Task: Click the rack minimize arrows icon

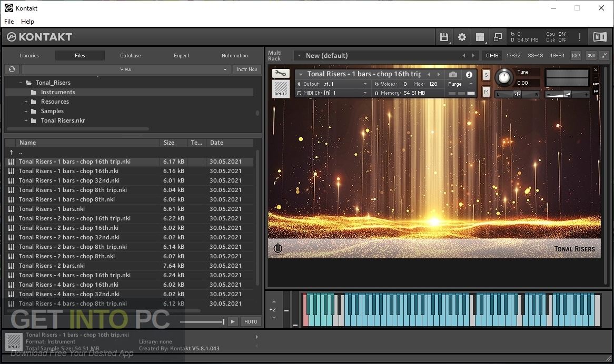Action: 605,56
